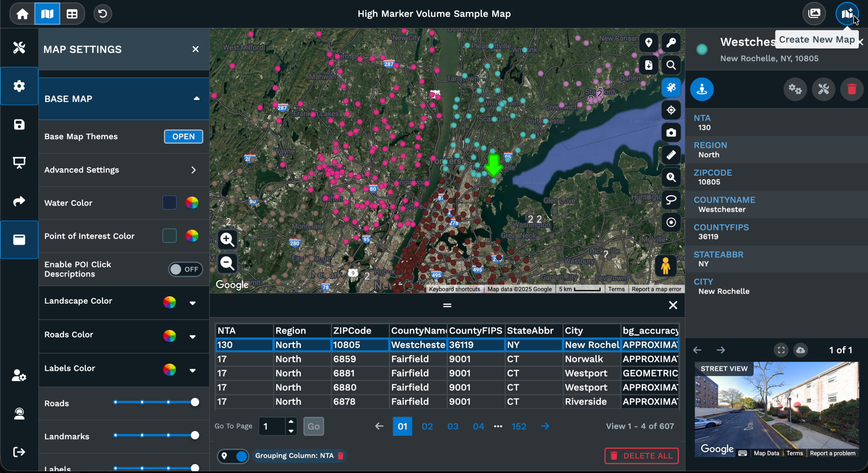Toggle the marker grouping switch
This screenshot has height=473, width=868.
[x=233, y=456]
